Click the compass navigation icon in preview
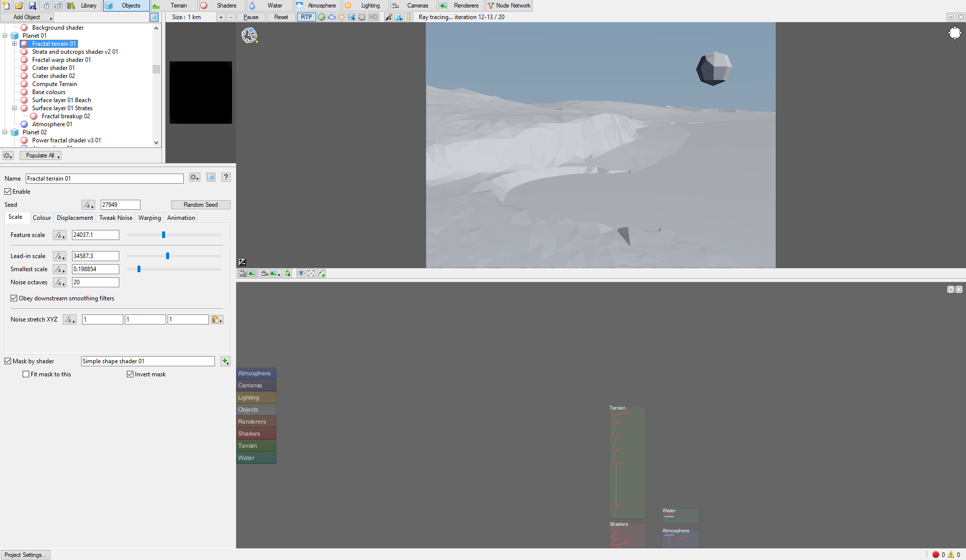Image resolution: width=966 pixels, height=560 pixels. (x=249, y=35)
